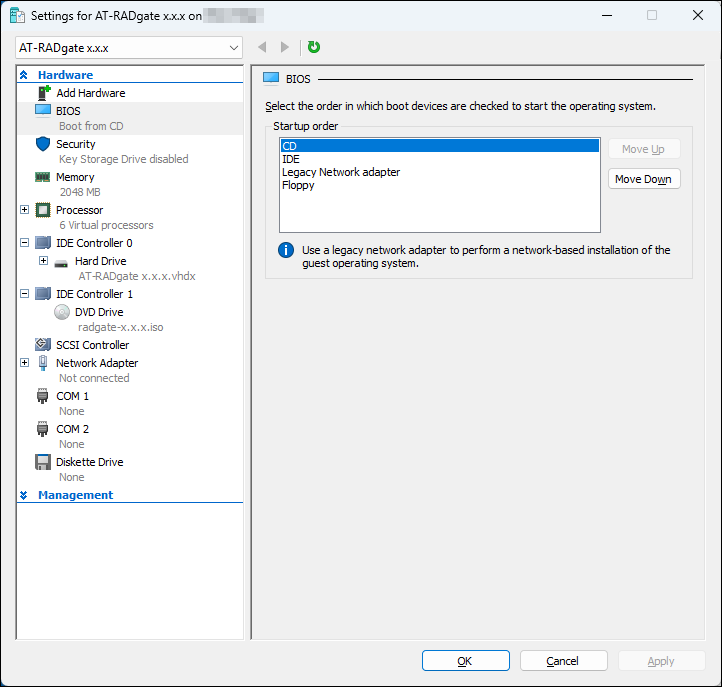Select the Diskette Drive floppy icon
The width and height of the screenshot is (722, 687).
click(43, 462)
